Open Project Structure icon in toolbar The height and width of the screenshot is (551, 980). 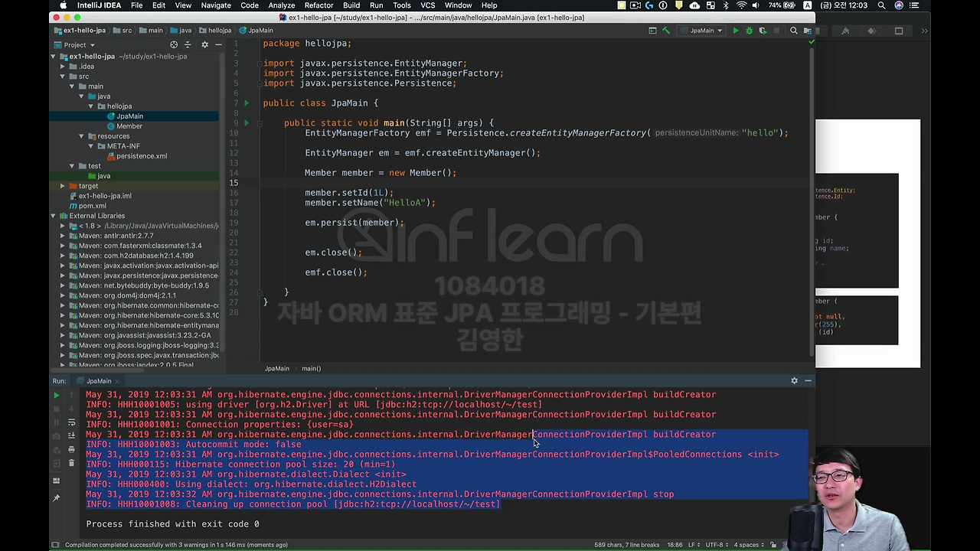[808, 31]
